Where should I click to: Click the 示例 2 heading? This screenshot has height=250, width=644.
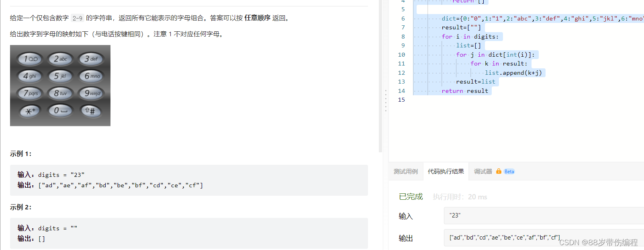coord(20,207)
